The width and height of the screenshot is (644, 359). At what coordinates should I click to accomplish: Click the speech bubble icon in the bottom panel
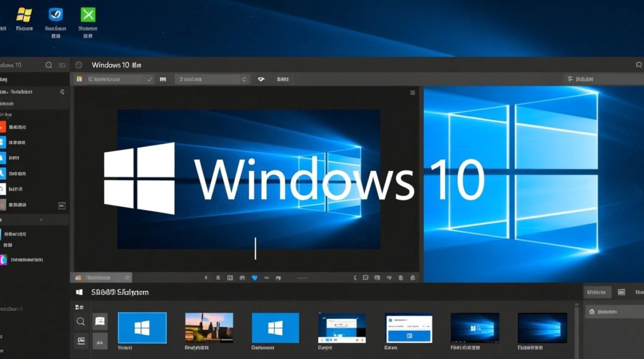point(365,278)
